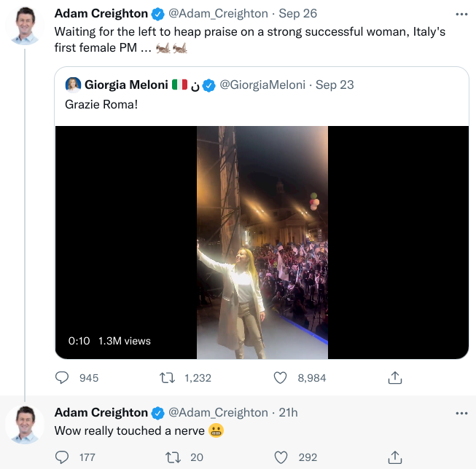Like the 'Wow really touched a nerve' tweet
The image size is (476, 469).
pos(281,457)
